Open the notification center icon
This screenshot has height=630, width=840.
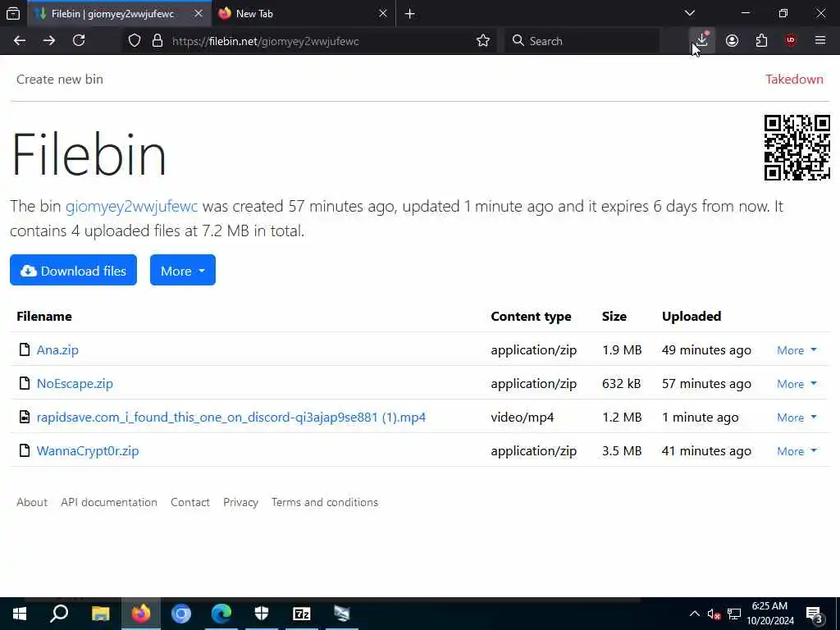815,615
